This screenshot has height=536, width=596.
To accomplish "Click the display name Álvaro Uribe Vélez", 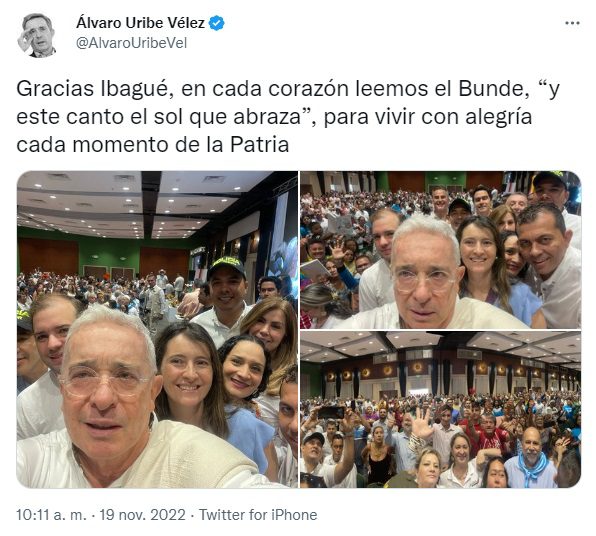I will (x=140, y=23).
